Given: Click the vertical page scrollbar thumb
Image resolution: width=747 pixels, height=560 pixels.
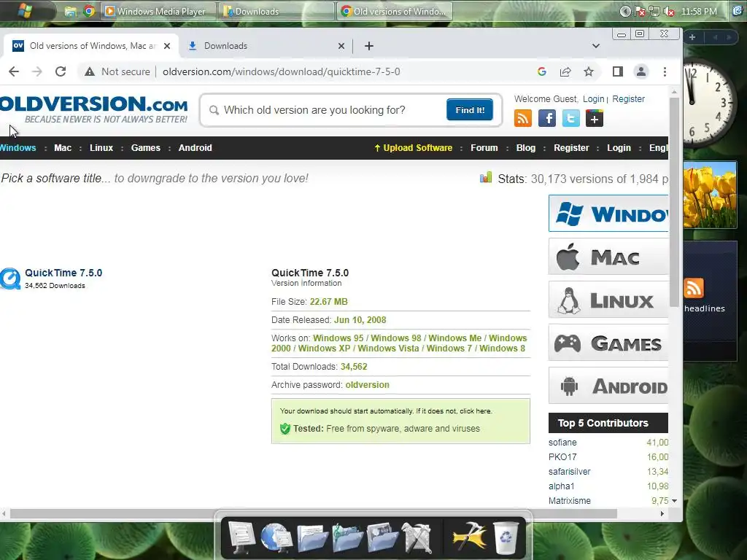Looking at the screenshot, I should [674, 202].
